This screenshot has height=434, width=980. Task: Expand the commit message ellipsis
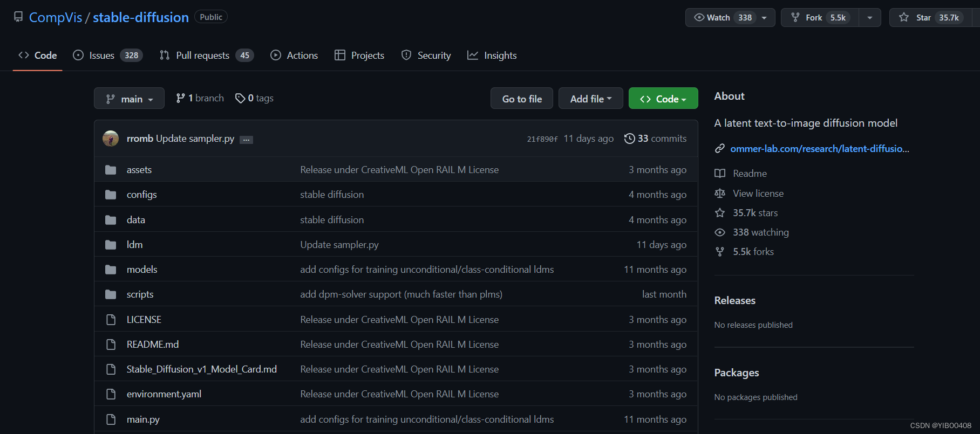coord(246,140)
